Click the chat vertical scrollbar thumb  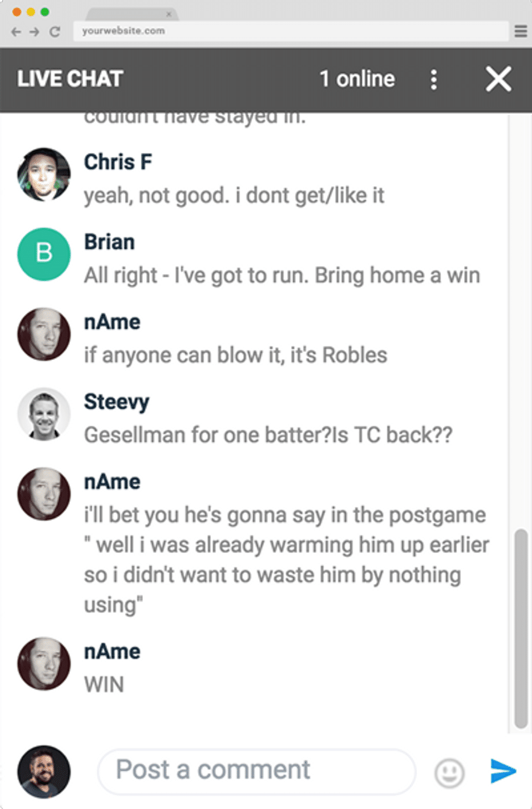[520, 628]
